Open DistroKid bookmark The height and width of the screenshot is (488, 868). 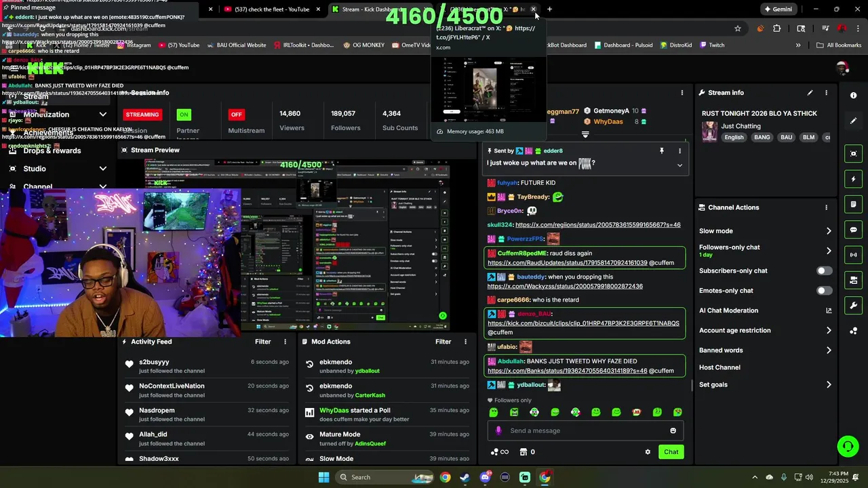(x=675, y=45)
